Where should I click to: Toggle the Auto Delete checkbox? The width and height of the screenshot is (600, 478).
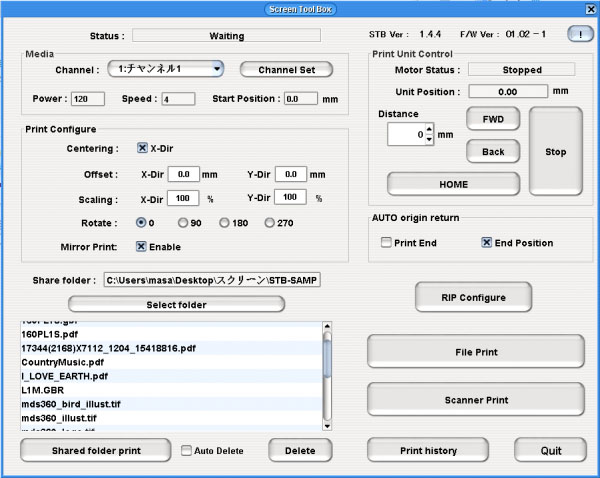pos(186,450)
